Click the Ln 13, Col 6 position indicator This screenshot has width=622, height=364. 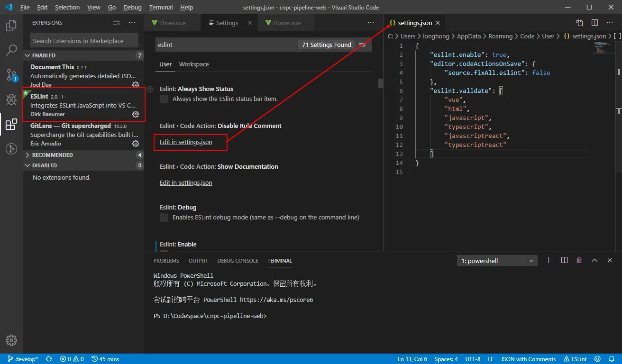pyautogui.click(x=412, y=359)
